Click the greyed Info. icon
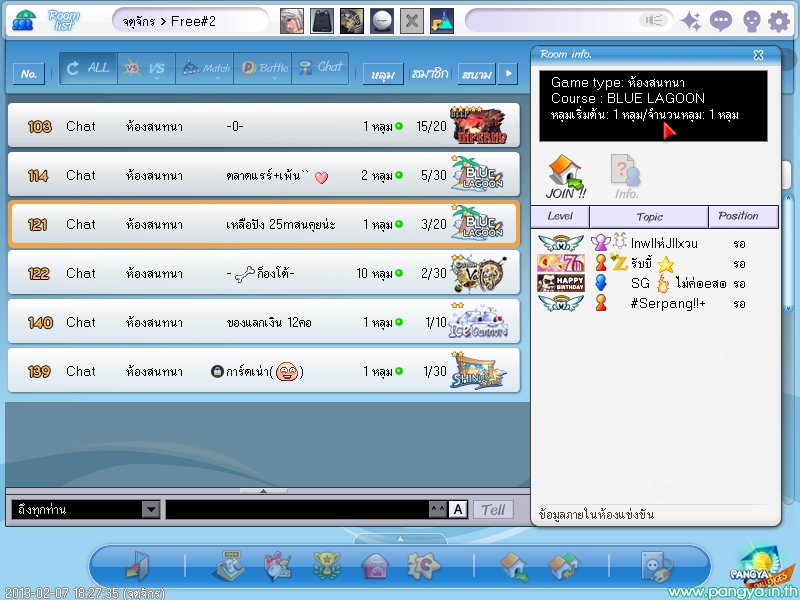This screenshot has width=800, height=600. (627, 177)
